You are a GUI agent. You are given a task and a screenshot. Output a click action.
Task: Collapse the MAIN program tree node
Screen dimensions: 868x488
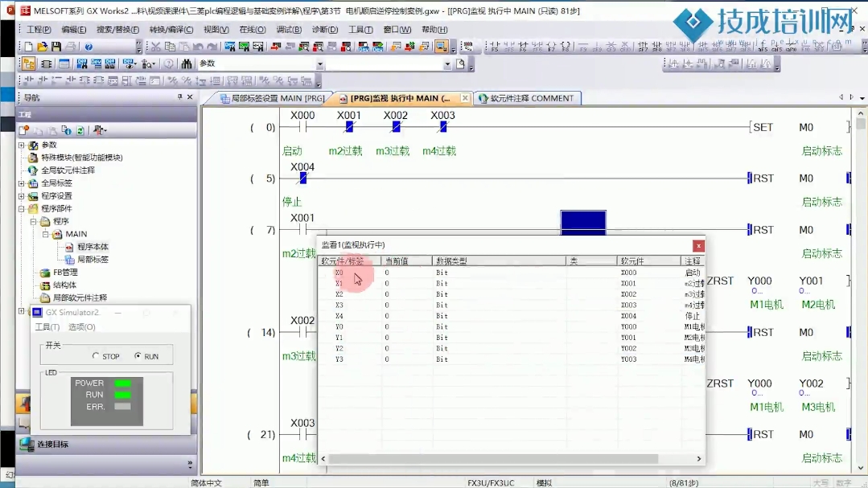pos(45,234)
